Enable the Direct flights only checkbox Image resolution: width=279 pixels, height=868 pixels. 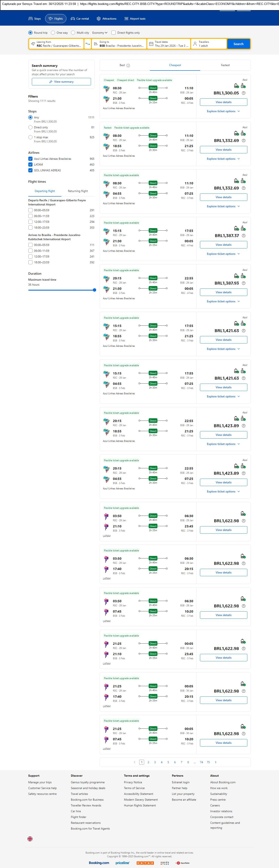(x=114, y=33)
